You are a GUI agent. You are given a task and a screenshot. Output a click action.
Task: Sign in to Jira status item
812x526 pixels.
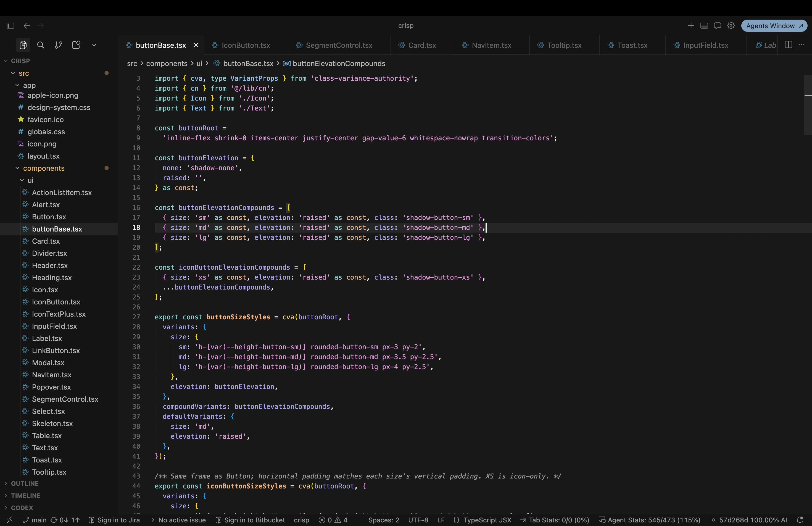pos(114,520)
